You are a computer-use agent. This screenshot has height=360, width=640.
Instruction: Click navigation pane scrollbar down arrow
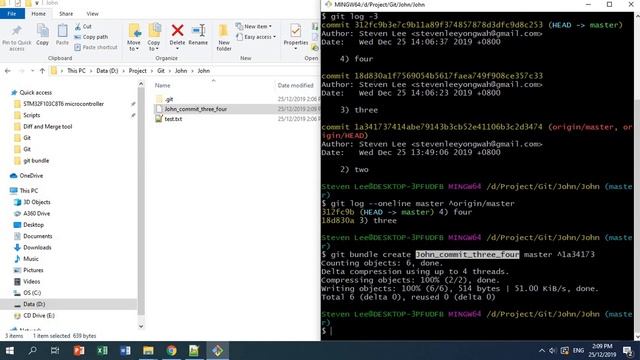coord(141,326)
